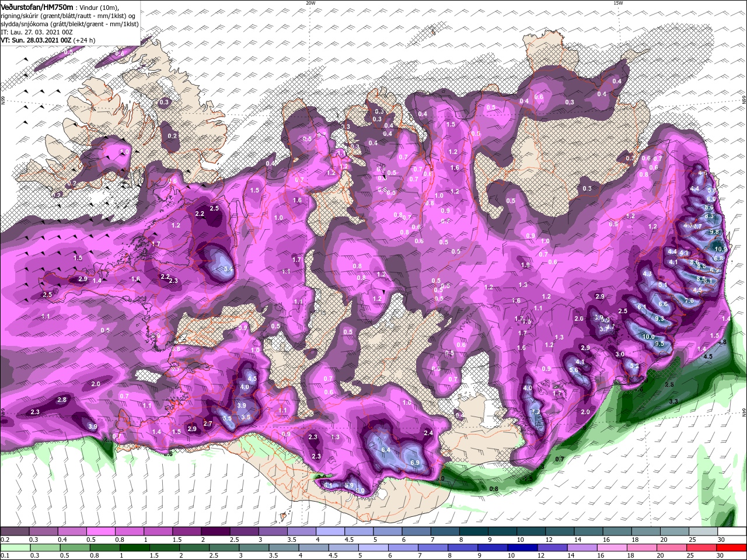Click the '(+24 h)' forecast offset text
This screenshot has width=747, height=560.
(85, 40)
